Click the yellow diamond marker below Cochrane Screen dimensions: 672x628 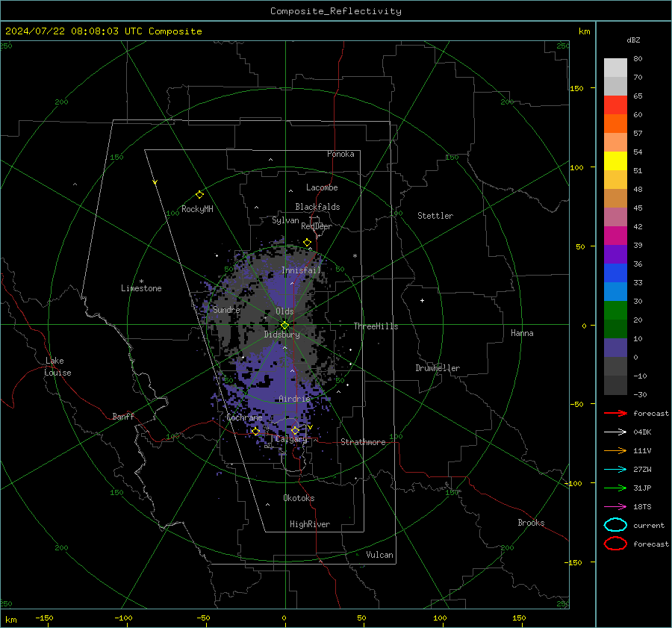(x=256, y=431)
